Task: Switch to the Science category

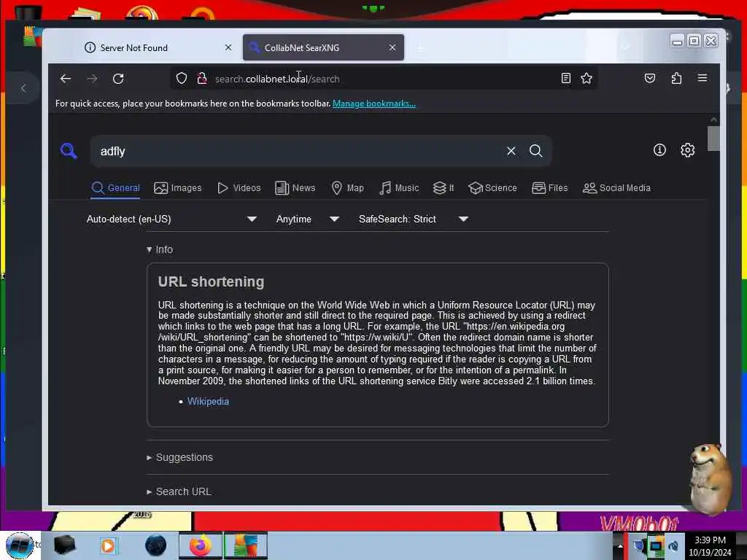Action: [492, 188]
